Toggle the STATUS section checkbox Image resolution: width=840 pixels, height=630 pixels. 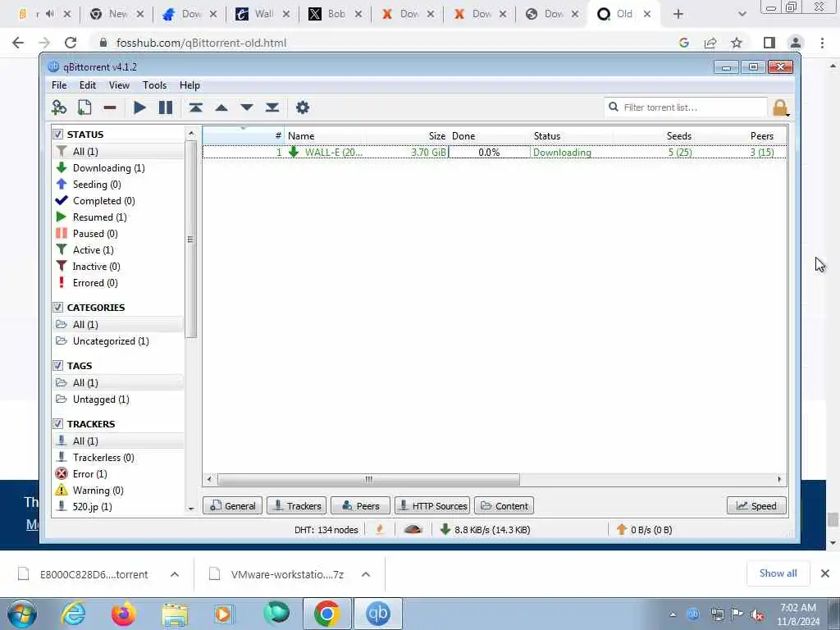coord(58,134)
